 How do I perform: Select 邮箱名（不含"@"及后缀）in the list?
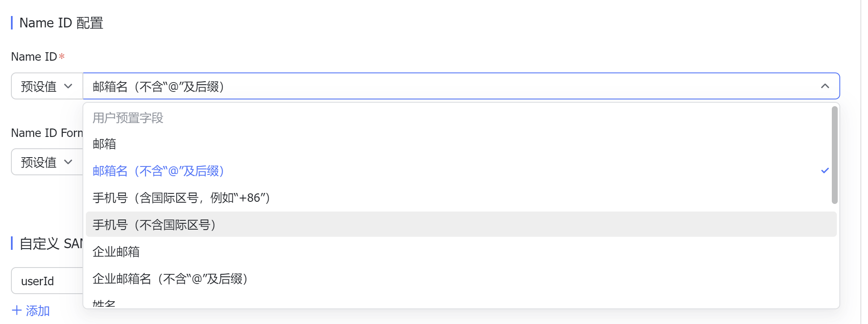click(158, 171)
